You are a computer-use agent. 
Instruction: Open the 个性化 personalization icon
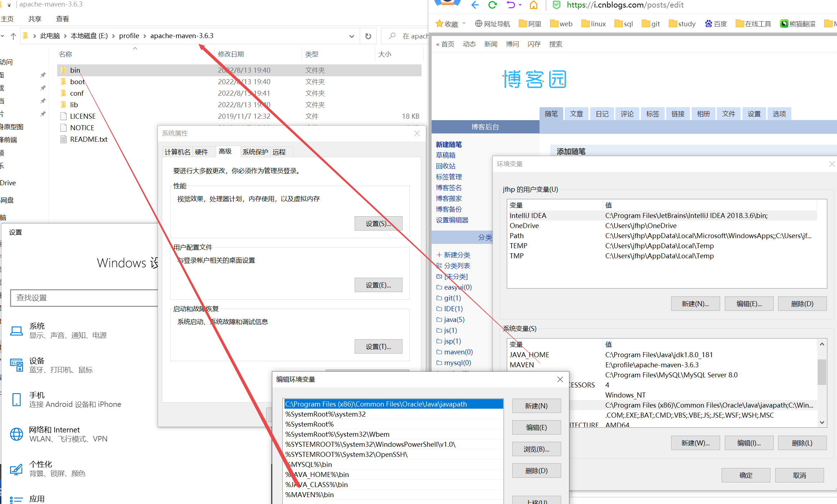click(17, 468)
